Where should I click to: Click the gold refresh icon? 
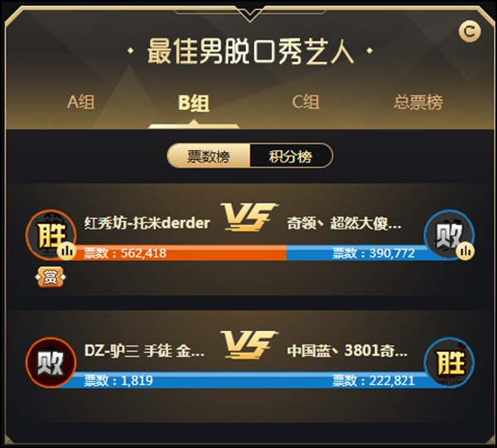pyautogui.click(x=470, y=31)
